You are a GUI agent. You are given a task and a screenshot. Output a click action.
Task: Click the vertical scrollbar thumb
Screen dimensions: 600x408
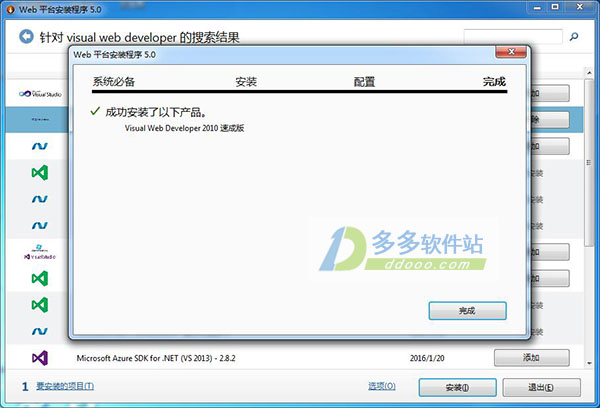[589, 163]
